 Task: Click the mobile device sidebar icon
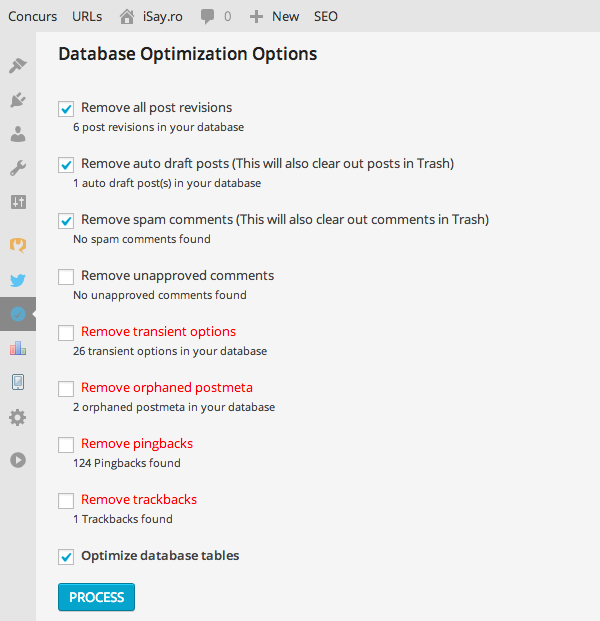coord(18,382)
